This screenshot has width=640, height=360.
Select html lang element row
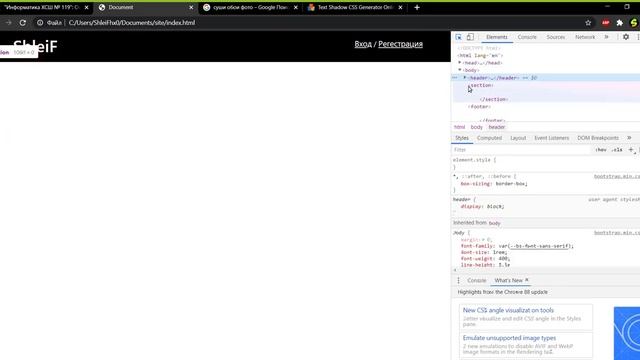[480, 56]
